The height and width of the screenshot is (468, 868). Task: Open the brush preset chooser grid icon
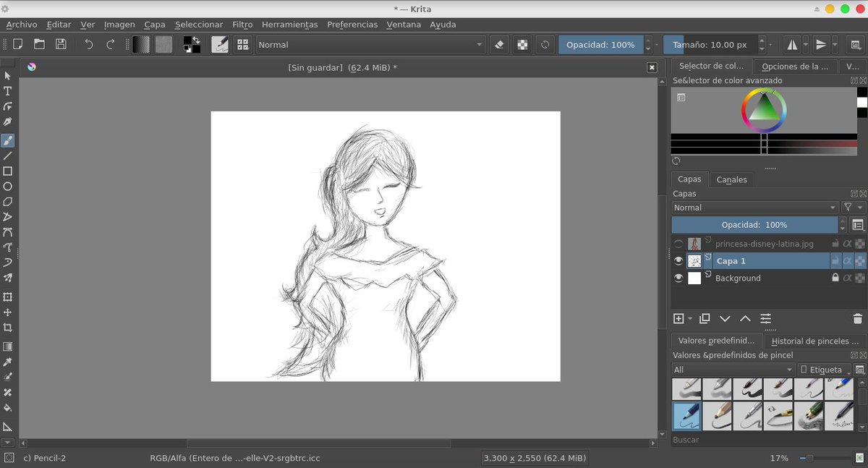pyautogui.click(x=242, y=44)
